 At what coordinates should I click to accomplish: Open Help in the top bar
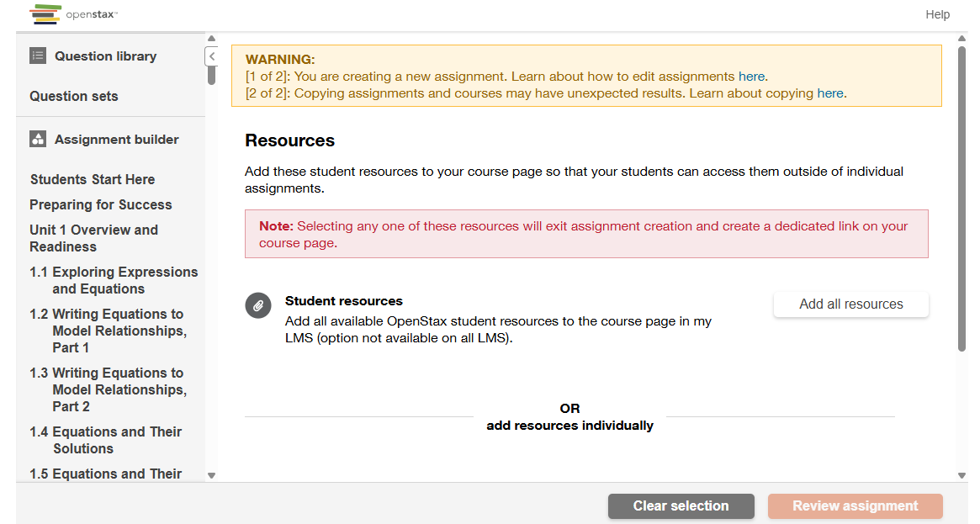[937, 14]
